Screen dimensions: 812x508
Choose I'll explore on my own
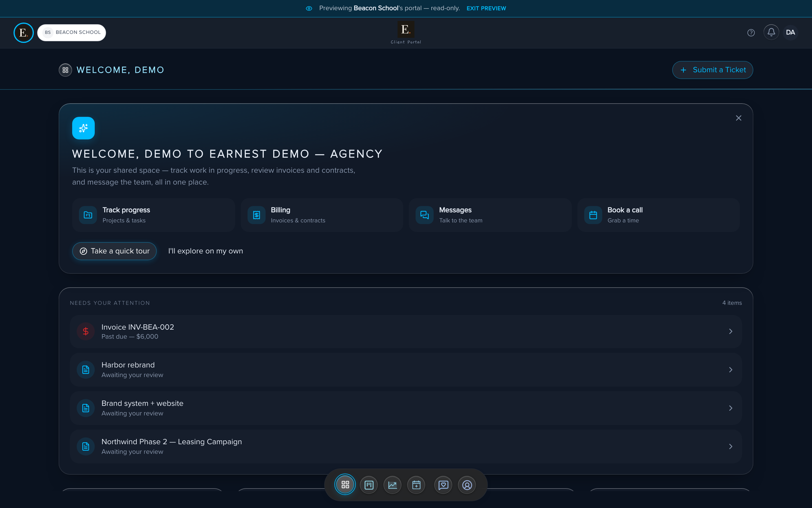pos(205,251)
